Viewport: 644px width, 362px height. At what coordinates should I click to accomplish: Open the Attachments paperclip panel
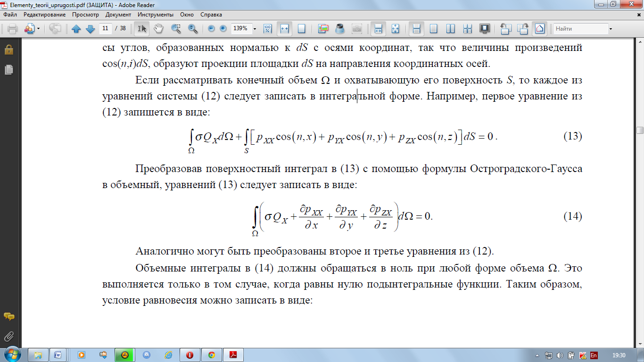[x=8, y=336]
